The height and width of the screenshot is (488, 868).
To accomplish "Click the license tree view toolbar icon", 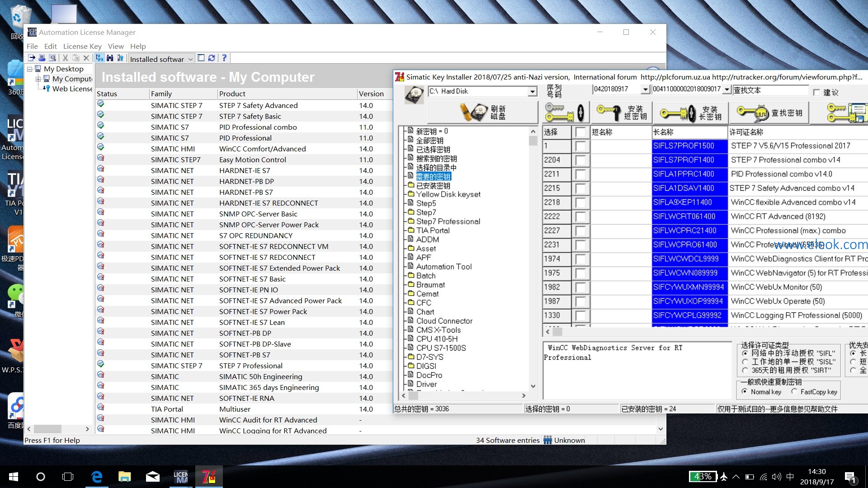I will (x=99, y=58).
